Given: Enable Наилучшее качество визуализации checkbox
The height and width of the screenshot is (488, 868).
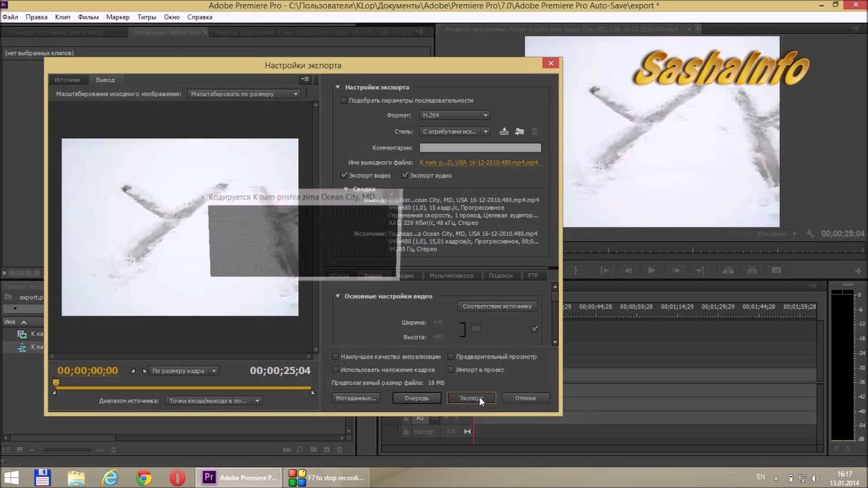Looking at the screenshot, I should [x=335, y=357].
